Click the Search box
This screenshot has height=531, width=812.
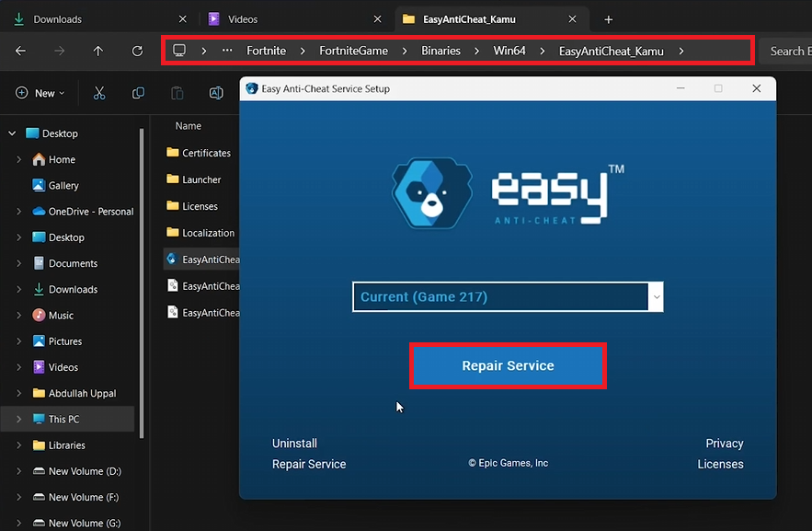click(x=785, y=51)
